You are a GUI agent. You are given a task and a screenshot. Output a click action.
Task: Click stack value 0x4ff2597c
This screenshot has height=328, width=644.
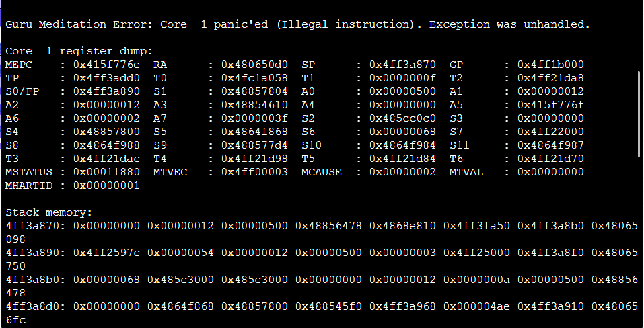[x=107, y=253]
